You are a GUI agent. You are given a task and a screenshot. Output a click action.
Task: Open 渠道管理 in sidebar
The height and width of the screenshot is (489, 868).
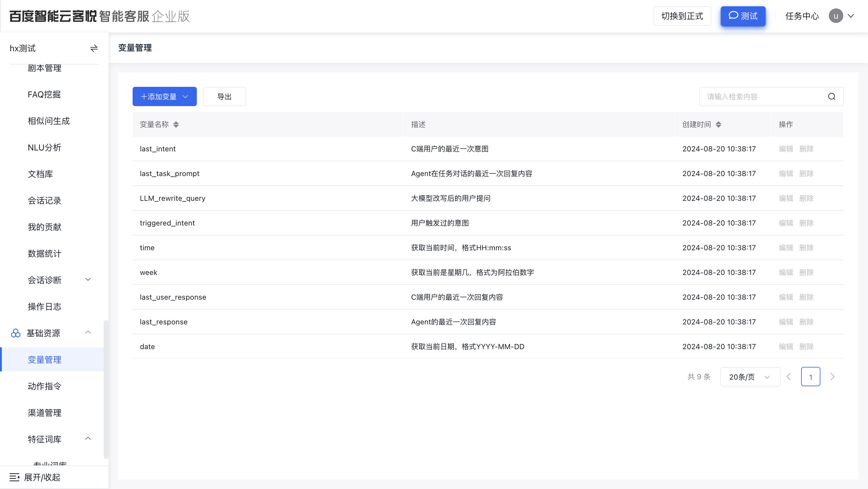pos(45,412)
